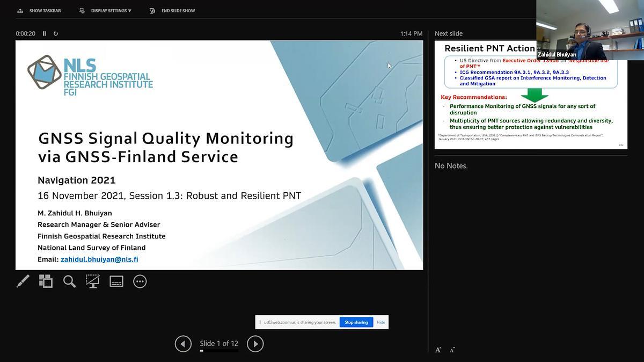Click Show Taskbar
644x362 pixels.
point(39,11)
